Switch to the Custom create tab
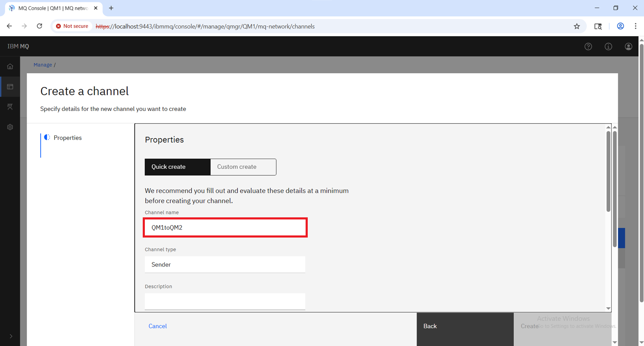 243,167
